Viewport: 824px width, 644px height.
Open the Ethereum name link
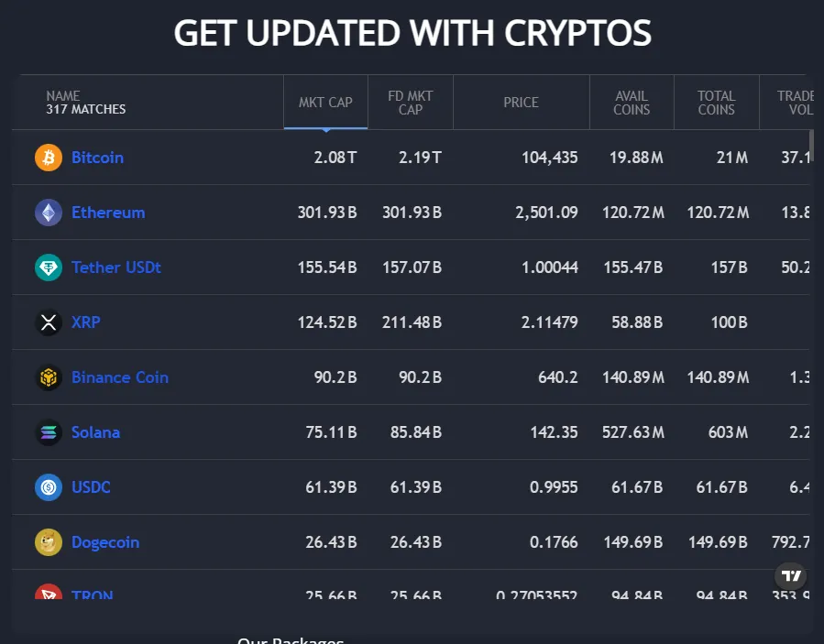coord(108,213)
